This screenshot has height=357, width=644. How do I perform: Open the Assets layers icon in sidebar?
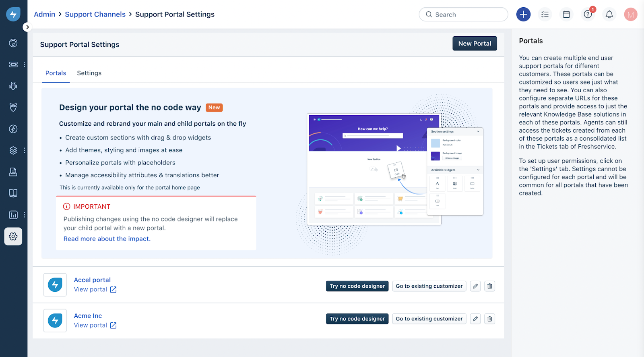(13, 150)
